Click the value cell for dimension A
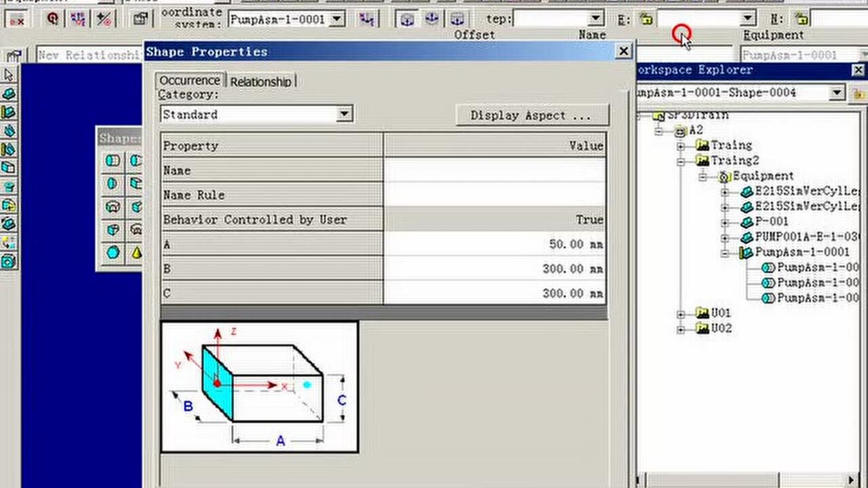This screenshot has height=488, width=868. [494, 244]
